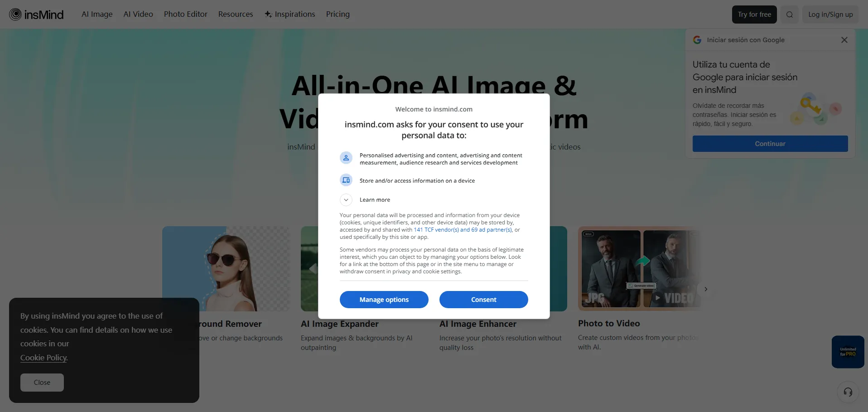Image resolution: width=868 pixels, height=412 pixels.
Task: Open the Resources dropdown menu
Action: point(236,15)
